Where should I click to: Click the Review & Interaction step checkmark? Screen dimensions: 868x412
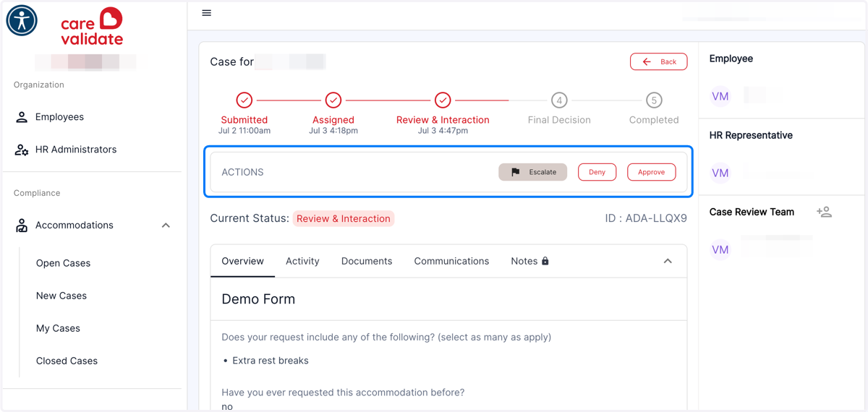pos(443,100)
